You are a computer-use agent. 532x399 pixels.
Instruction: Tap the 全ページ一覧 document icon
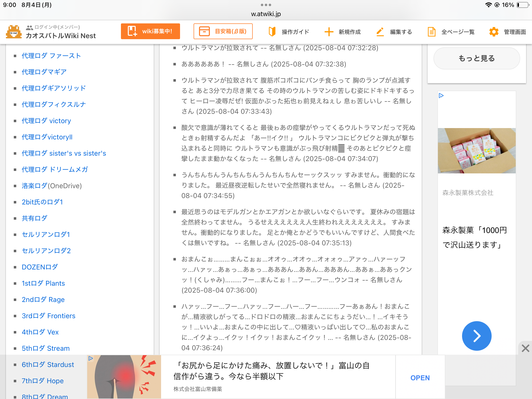[432, 32]
